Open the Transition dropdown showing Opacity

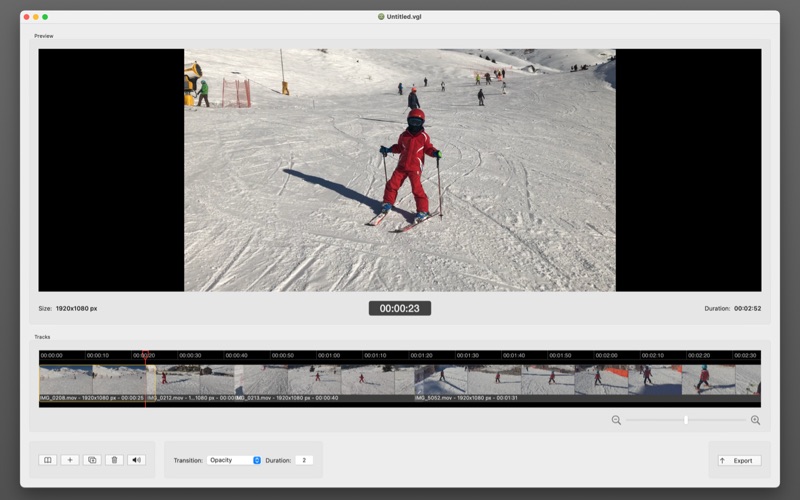[234, 460]
